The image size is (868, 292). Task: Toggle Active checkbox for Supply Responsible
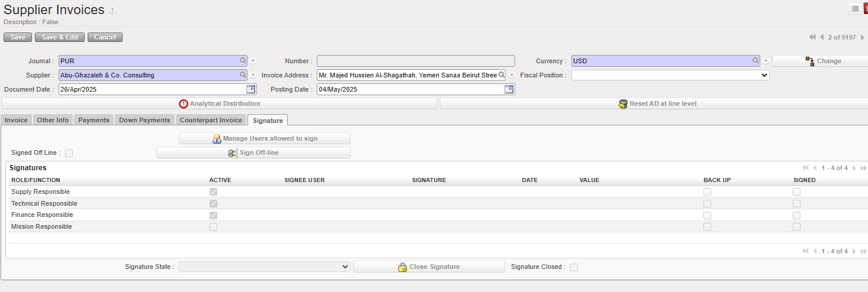point(213,192)
